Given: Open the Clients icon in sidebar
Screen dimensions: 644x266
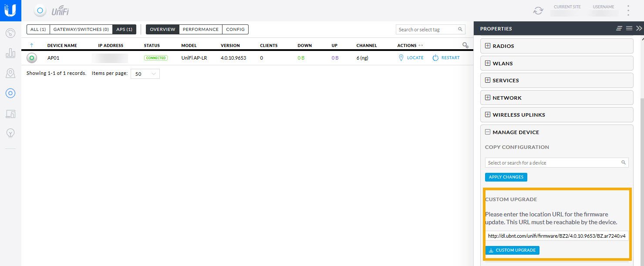Looking at the screenshot, I should (10, 114).
